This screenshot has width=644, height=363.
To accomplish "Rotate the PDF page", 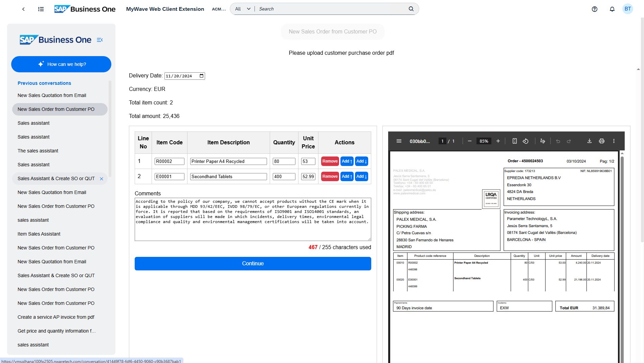I will pyautogui.click(x=525, y=141).
